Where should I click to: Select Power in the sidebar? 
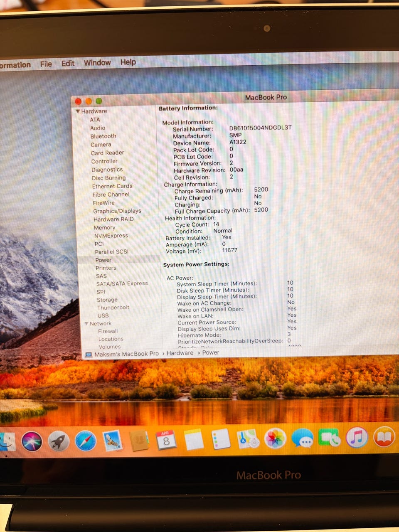(x=103, y=260)
